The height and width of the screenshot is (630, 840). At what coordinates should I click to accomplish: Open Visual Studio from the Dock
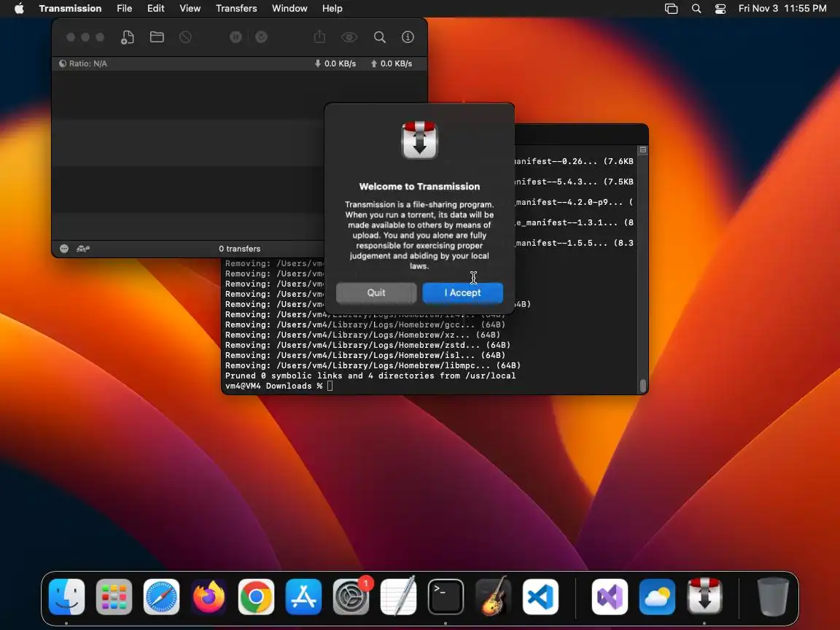click(x=610, y=596)
